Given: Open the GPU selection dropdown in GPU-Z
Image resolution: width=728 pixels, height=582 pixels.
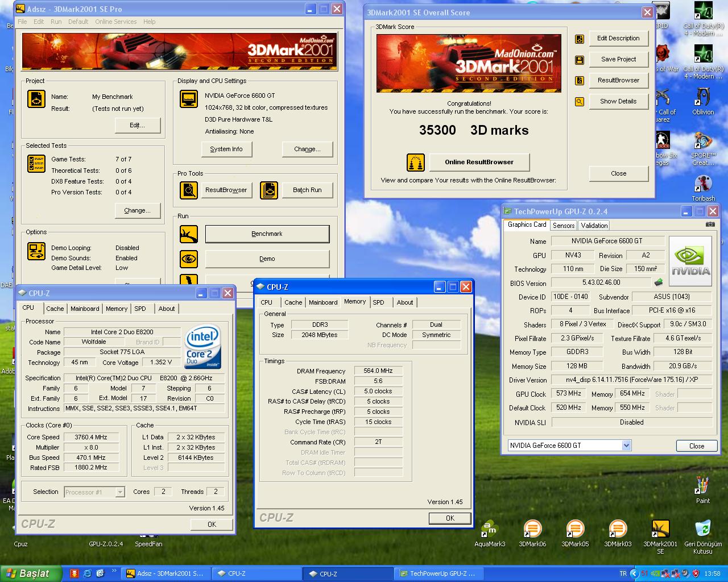Looking at the screenshot, I should coord(626,446).
